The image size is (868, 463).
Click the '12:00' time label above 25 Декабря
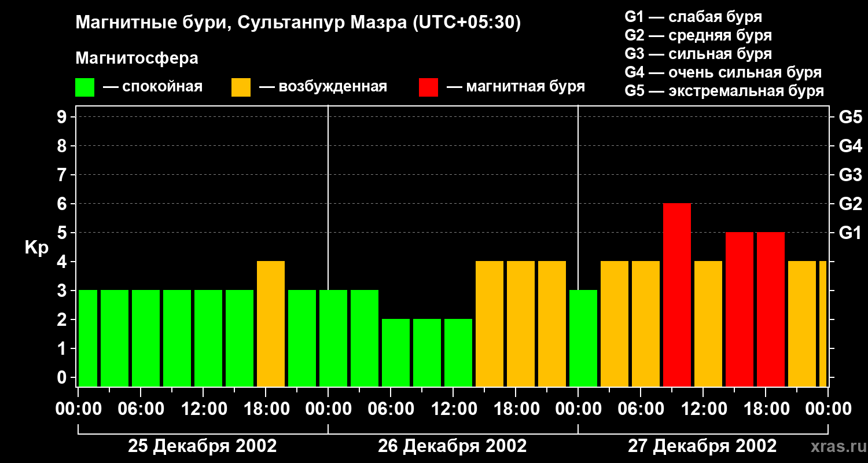(204, 409)
